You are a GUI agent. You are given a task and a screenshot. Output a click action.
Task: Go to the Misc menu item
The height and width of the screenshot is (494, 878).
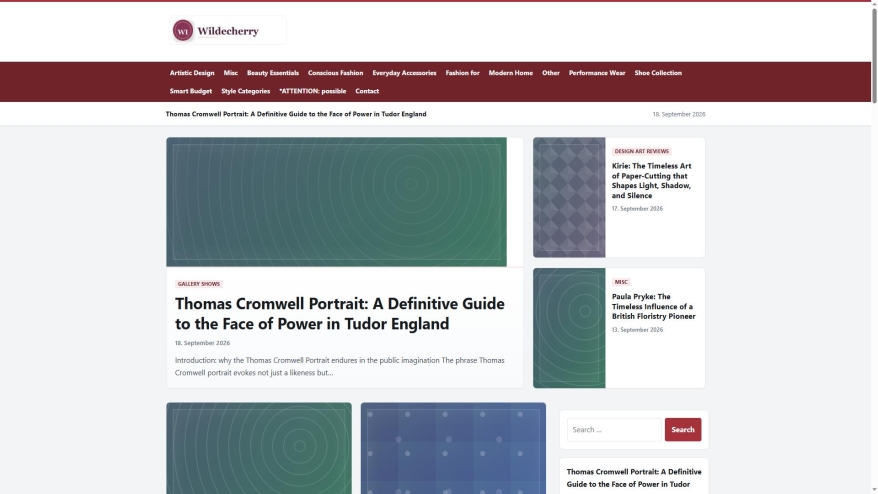pyautogui.click(x=231, y=73)
